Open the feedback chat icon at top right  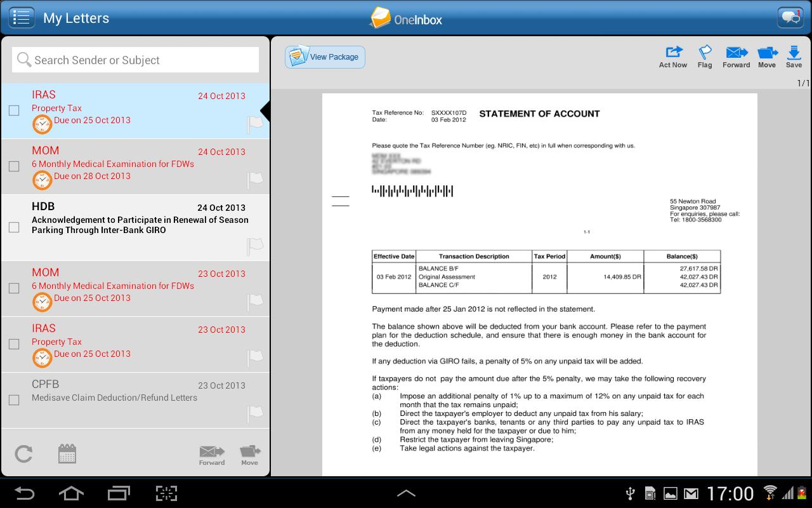pyautogui.click(x=789, y=17)
